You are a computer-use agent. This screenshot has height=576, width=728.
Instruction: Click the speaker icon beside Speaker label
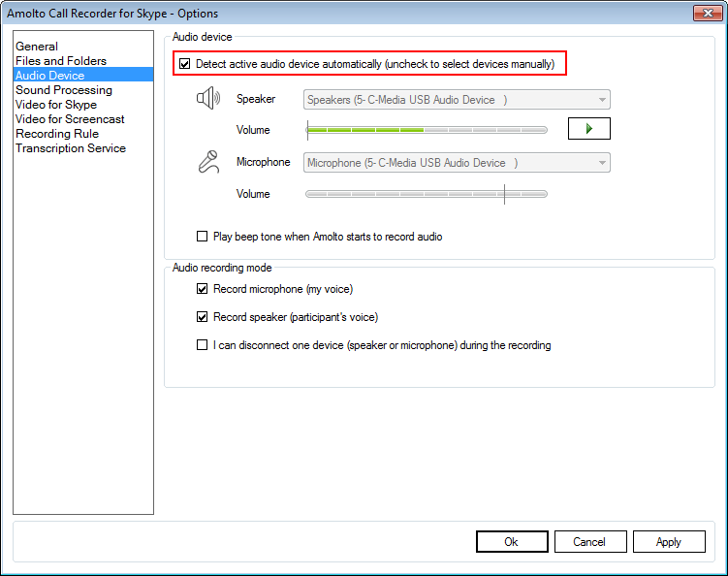[x=208, y=98]
